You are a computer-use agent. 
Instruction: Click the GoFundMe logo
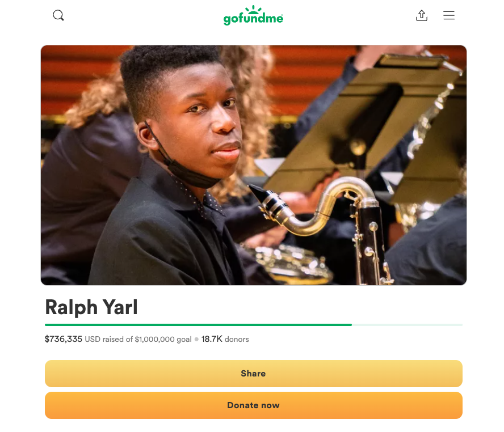coord(253,15)
